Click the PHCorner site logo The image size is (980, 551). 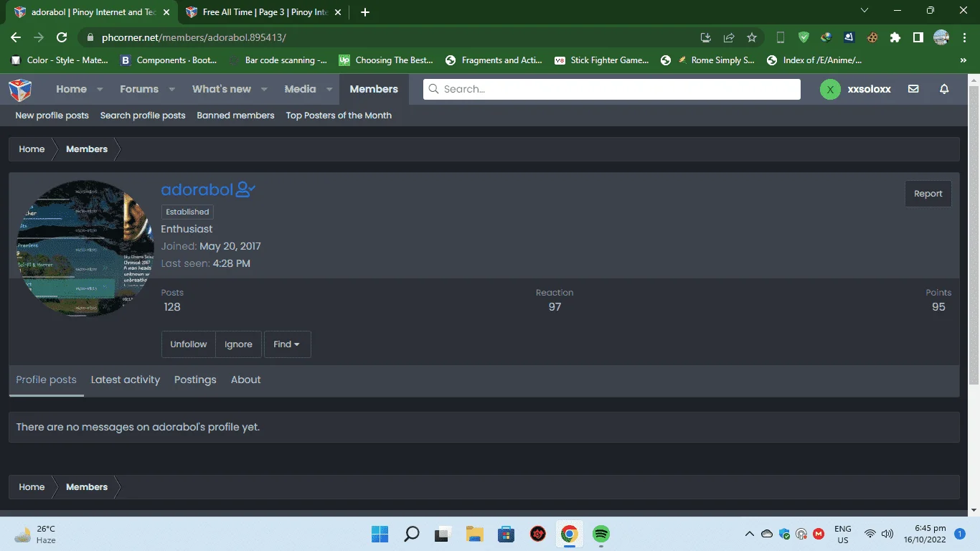click(x=20, y=90)
